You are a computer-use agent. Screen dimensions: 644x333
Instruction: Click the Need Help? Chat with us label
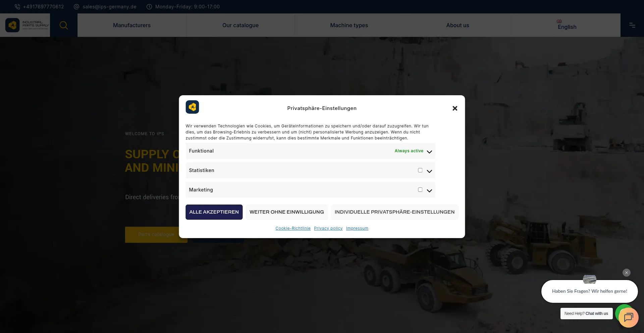point(586,314)
